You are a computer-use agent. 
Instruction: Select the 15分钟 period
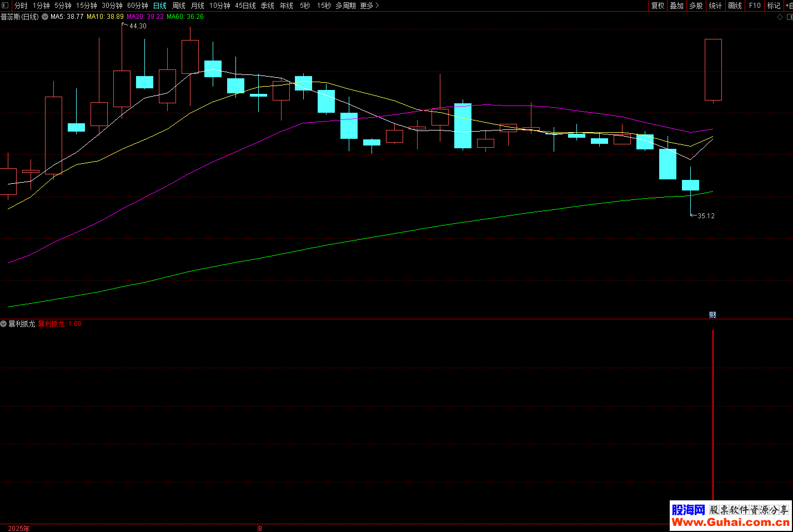pyautogui.click(x=87, y=6)
